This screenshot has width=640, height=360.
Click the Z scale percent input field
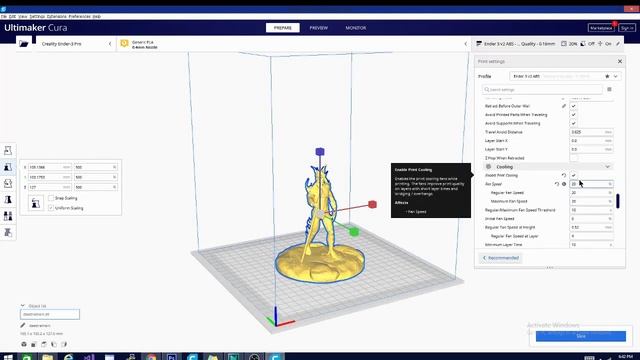(96, 187)
